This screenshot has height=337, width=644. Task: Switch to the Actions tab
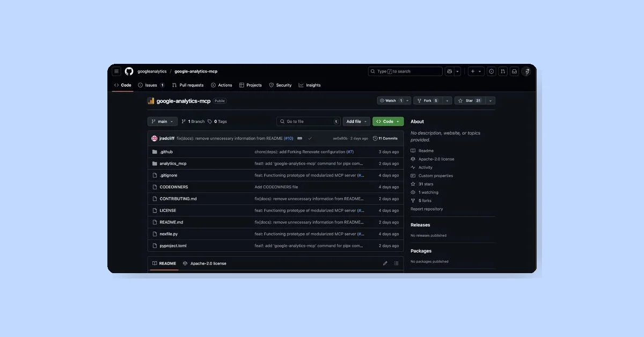pos(222,85)
